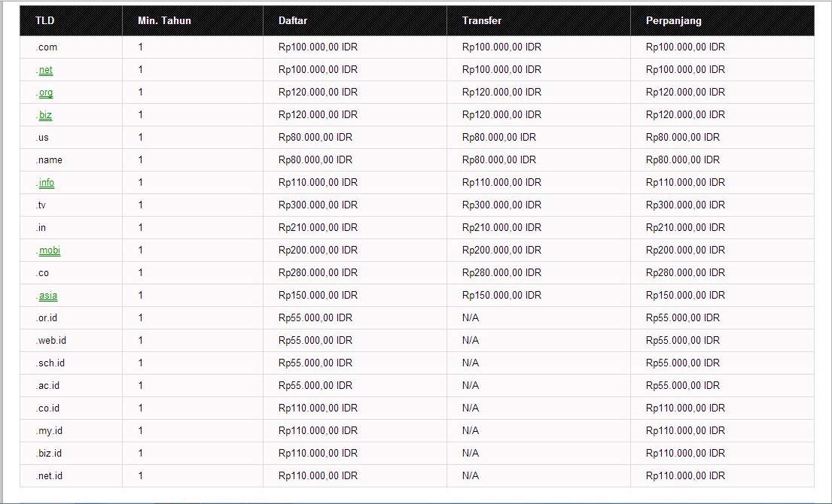Click the Transfer price for .mobi
Viewport: 832px width, 504px height.
(501, 250)
